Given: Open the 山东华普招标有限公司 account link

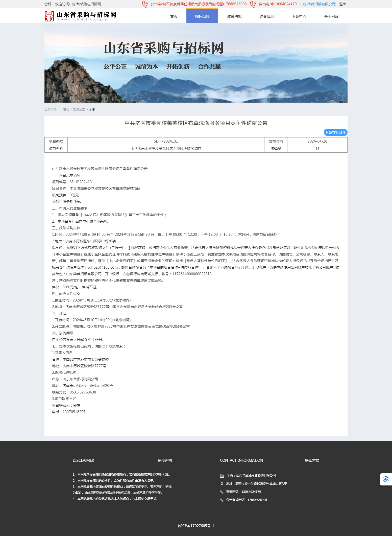Looking at the screenshot, I should [318, 4].
